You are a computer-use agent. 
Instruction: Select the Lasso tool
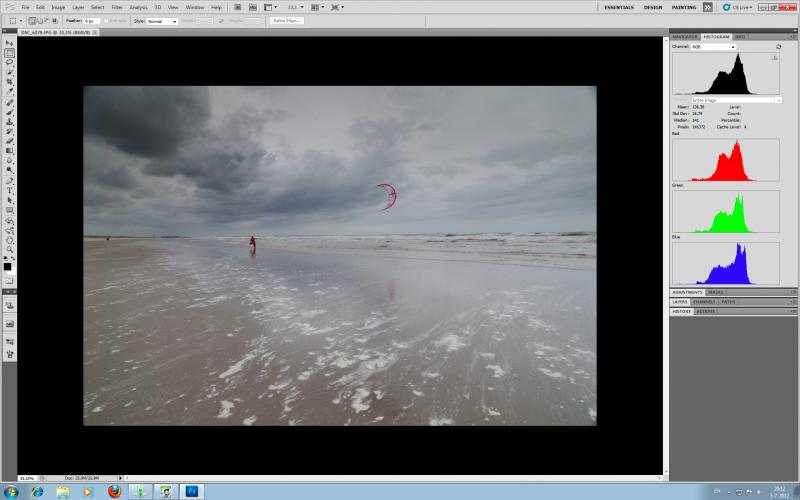pos(9,62)
